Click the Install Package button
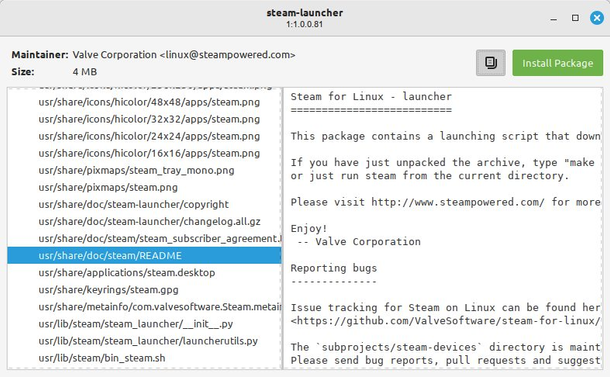The height and width of the screenshot is (377, 610). pyautogui.click(x=557, y=63)
